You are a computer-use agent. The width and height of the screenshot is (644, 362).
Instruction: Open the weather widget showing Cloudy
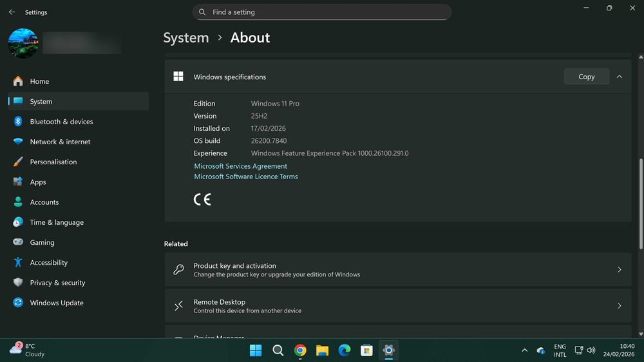tap(27, 350)
